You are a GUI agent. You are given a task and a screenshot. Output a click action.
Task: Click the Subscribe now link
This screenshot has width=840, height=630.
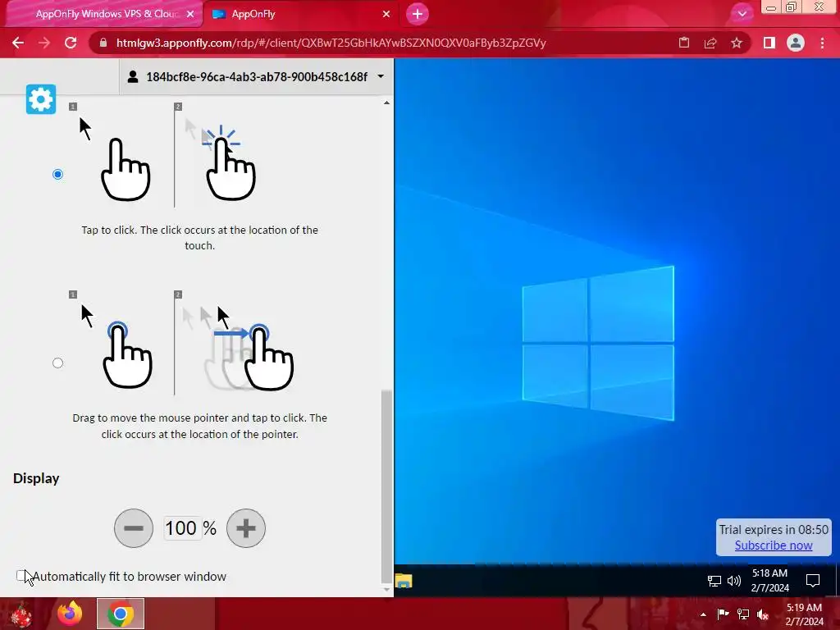click(x=773, y=546)
